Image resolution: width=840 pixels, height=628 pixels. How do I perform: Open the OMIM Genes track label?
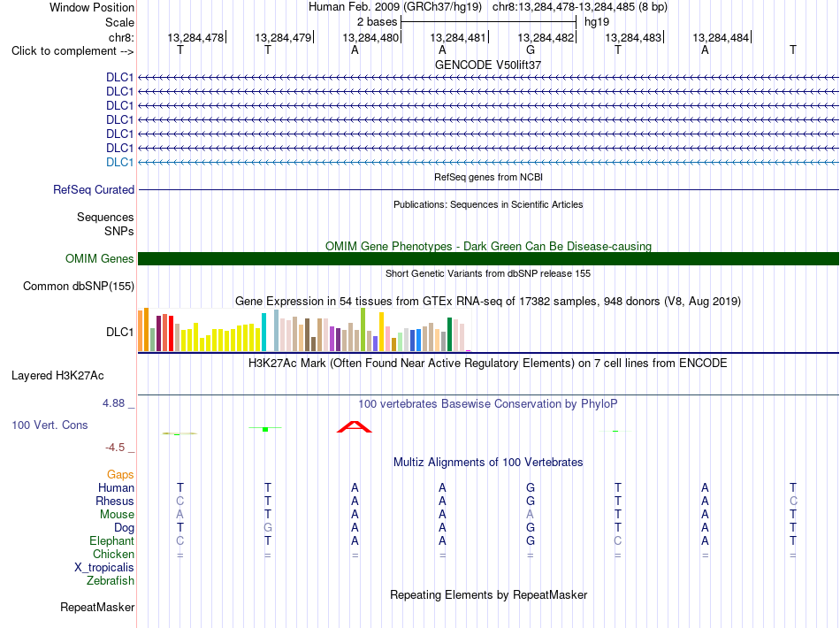click(x=99, y=259)
